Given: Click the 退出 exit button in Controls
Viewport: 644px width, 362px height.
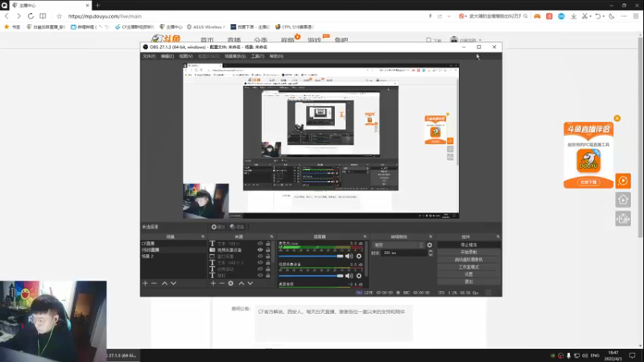Looking at the screenshot, I should (x=469, y=282).
